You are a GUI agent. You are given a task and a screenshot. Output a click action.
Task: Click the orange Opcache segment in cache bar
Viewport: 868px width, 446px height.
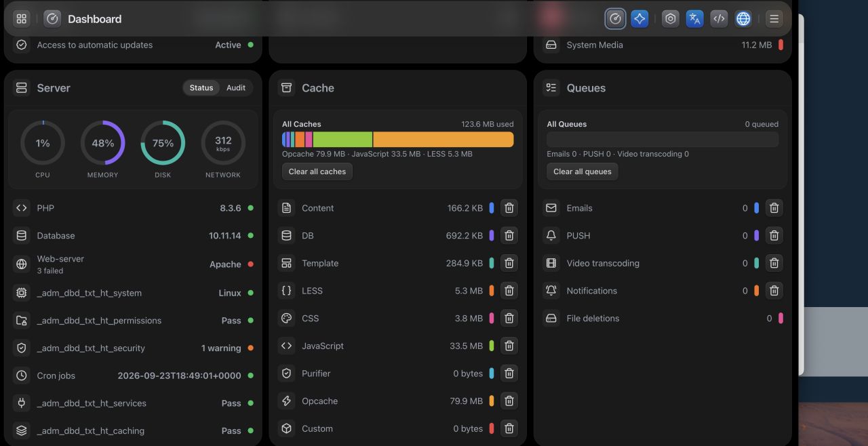(443, 140)
